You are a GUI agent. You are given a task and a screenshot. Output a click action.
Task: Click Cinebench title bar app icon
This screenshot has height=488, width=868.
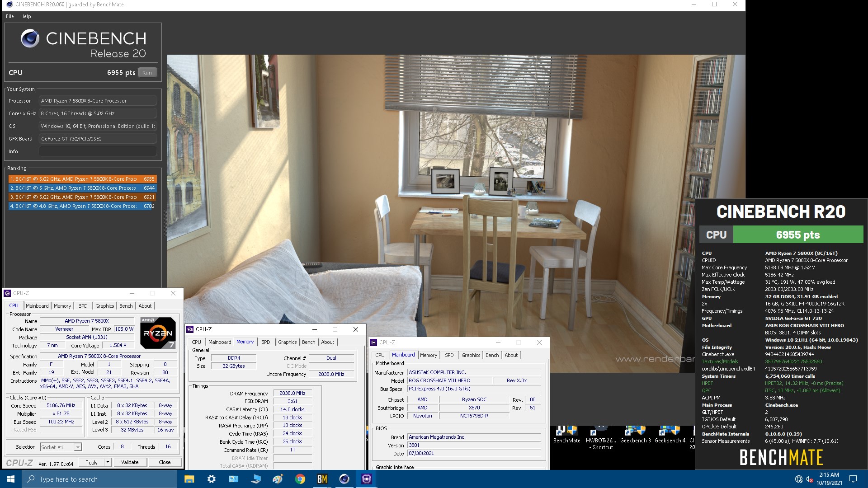coord(9,5)
